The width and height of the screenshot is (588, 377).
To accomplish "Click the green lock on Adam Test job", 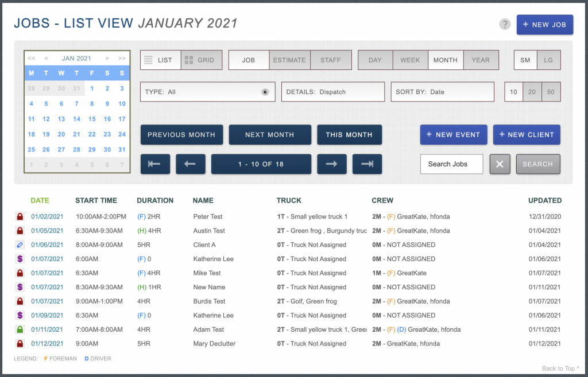I will click(x=20, y=330).
